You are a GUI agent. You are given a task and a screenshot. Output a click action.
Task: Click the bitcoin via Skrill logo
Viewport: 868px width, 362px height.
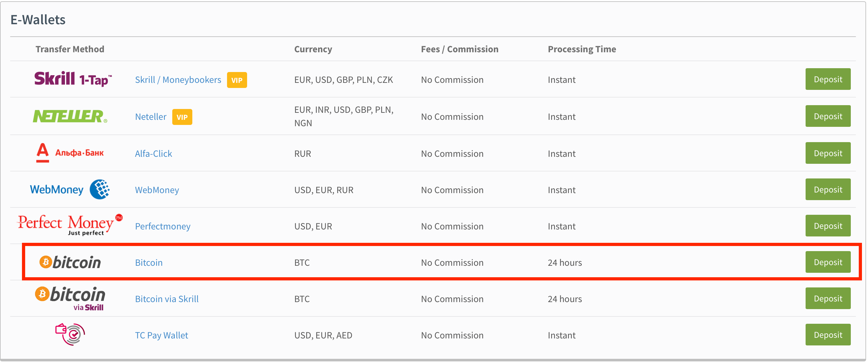pos(70,299)
